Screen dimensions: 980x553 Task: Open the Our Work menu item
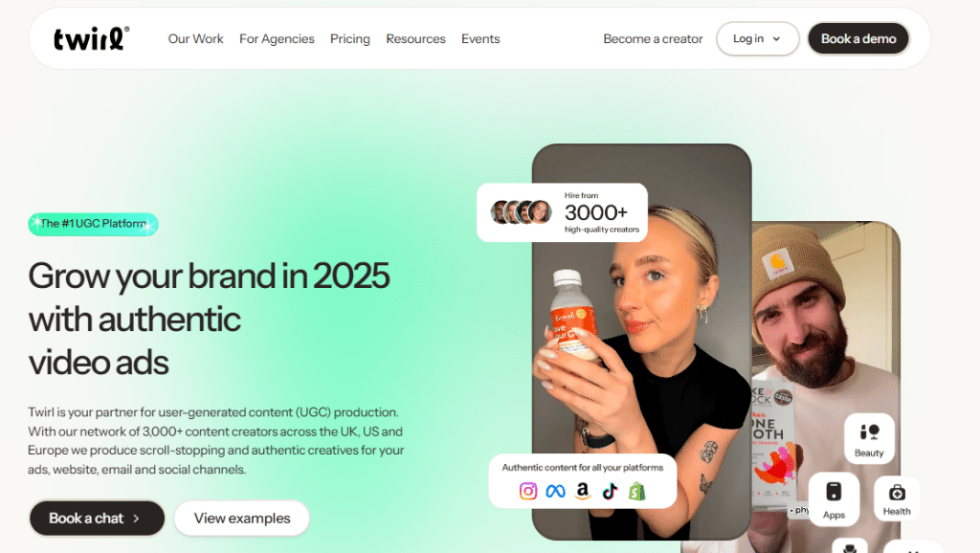tap(195, 38)
